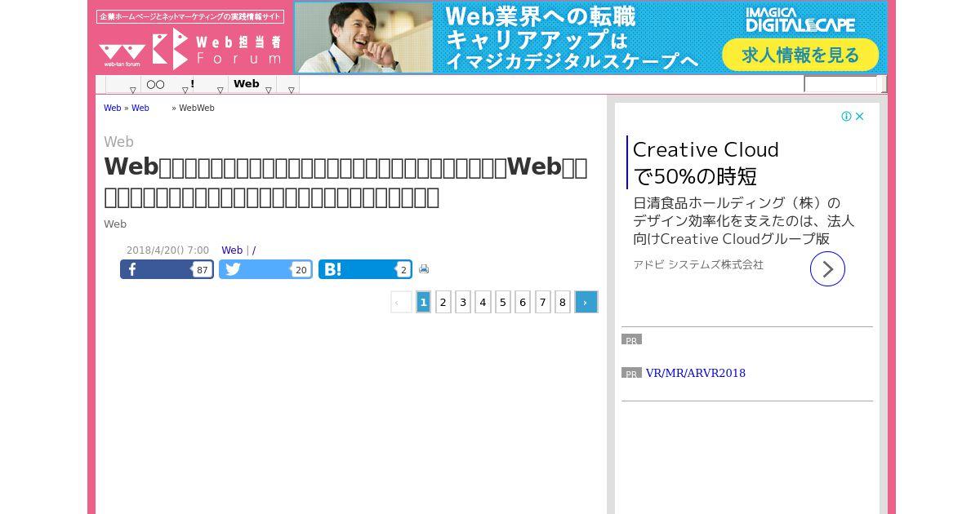Share article via Facebook button showing 87
The height and width of the screenshot is (514, 980).
(167, 269)
